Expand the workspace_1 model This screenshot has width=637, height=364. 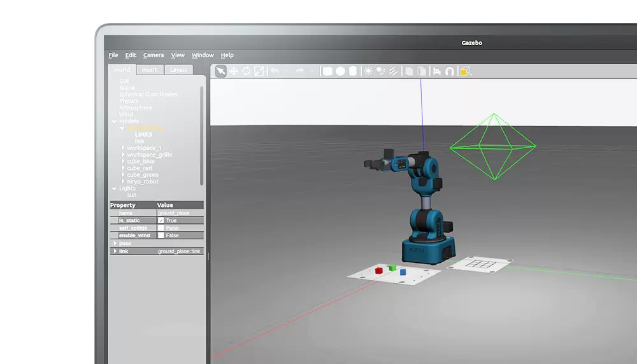[x=123, y=148]
